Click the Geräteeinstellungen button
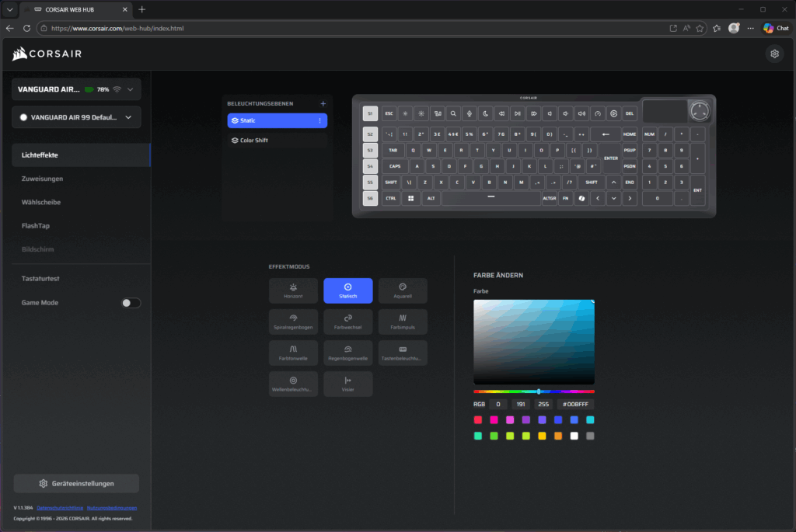The height and width of the screenshot is (532, 796). pyautogui.click(x=76, y=483)
